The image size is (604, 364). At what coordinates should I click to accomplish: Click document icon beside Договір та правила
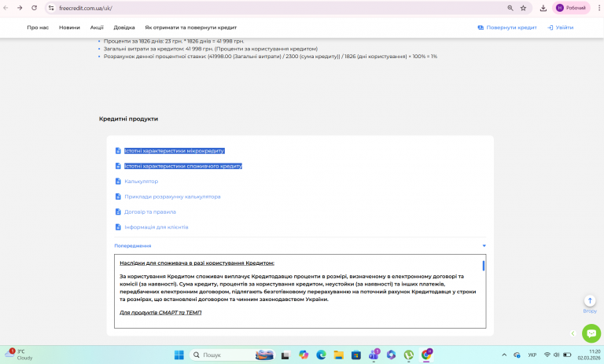tap(118, 211)
